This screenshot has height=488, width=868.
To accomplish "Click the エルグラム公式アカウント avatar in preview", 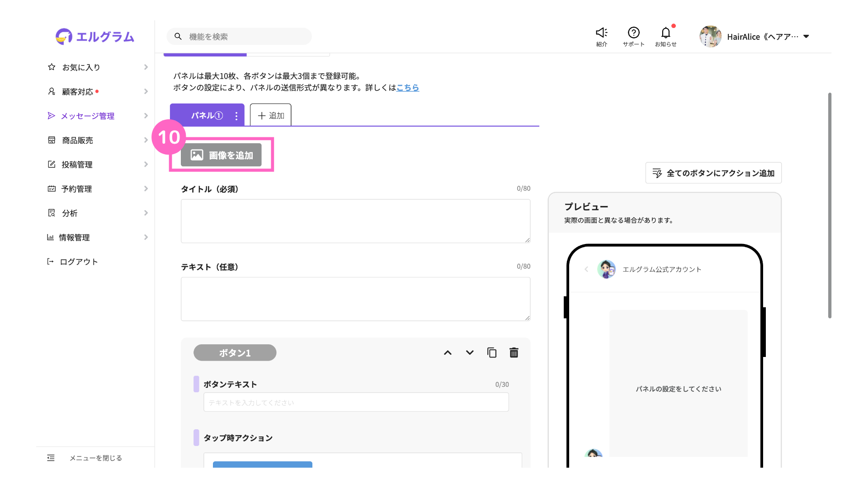I will (606, 269).
